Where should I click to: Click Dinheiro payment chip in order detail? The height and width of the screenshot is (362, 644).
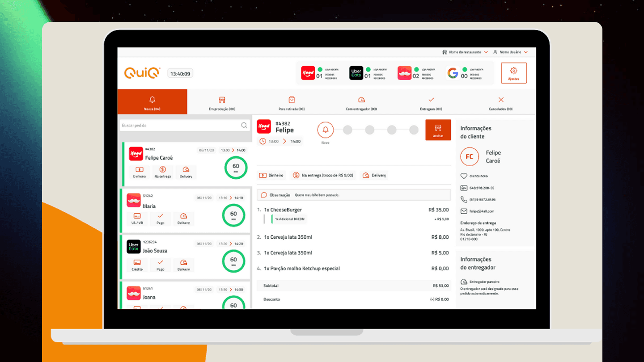271,175
